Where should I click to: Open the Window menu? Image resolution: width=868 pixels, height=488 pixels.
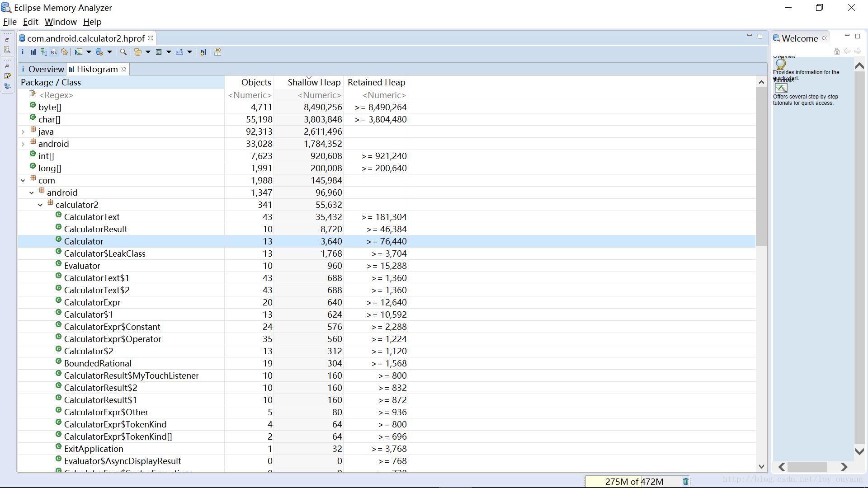coord(61,22)
